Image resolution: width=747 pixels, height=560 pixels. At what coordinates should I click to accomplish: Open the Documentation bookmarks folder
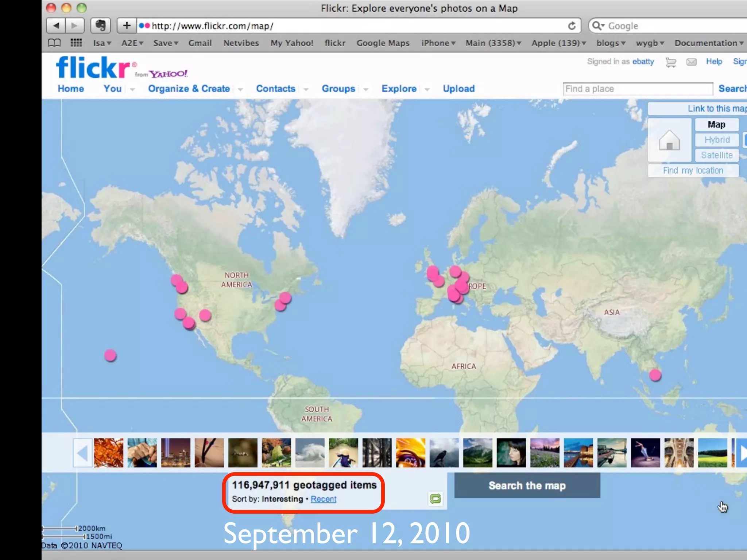[709, 43]
